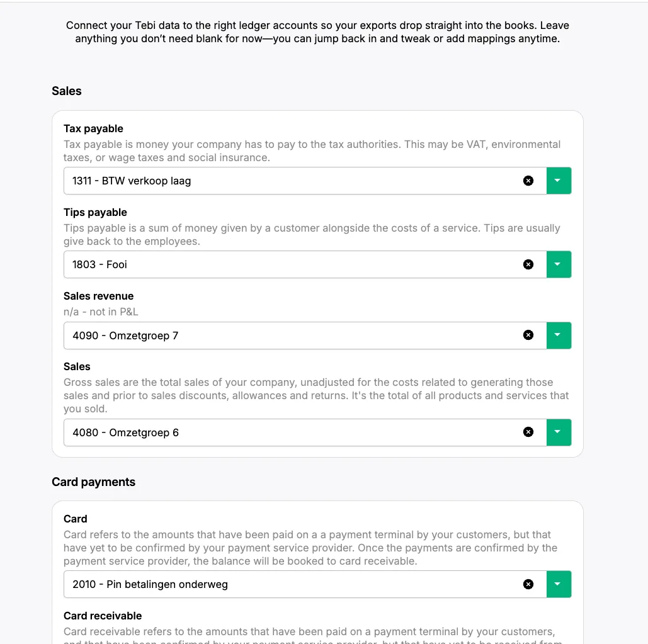Remove the 4090 - Omzetgroep 7 mapping
The width and height of the screenshot is (648, 644).
point(528,336)
